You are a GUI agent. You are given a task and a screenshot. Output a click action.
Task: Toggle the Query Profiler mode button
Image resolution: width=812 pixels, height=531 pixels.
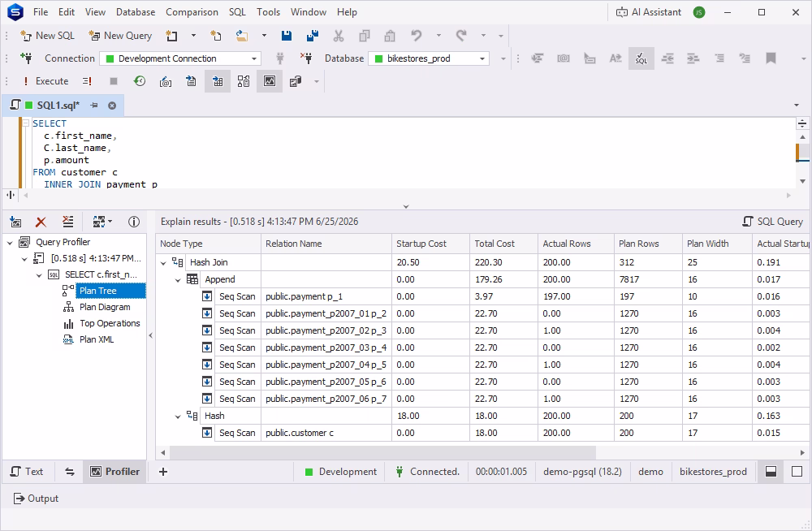(x=270, y=81)
